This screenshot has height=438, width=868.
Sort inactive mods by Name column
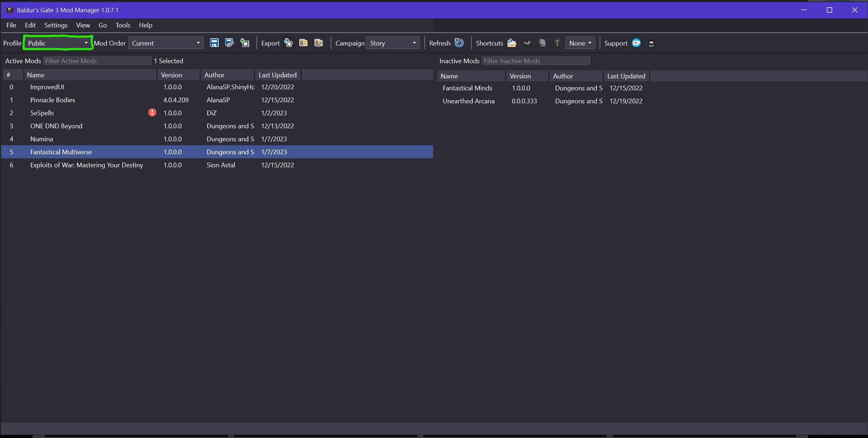tap(471, 76)
